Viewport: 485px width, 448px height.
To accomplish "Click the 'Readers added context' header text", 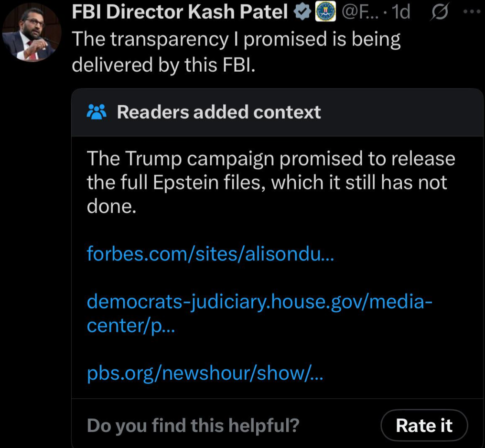I will 219,112.
